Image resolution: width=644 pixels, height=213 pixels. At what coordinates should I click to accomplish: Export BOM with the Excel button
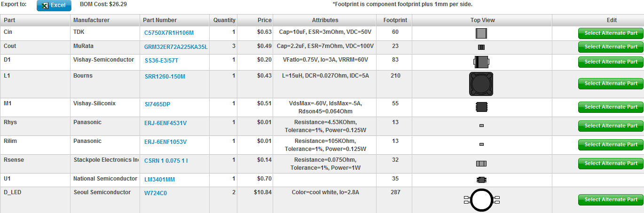(x=54, y=5)
